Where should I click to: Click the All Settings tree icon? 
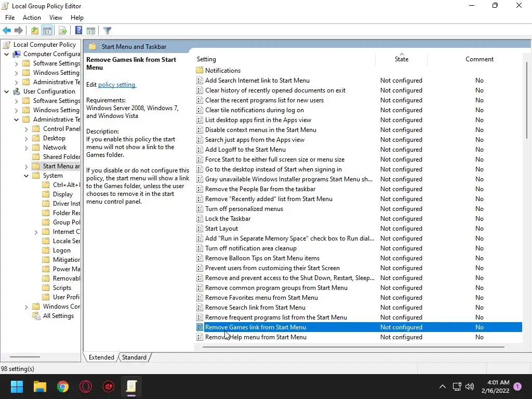coord(36,316)
